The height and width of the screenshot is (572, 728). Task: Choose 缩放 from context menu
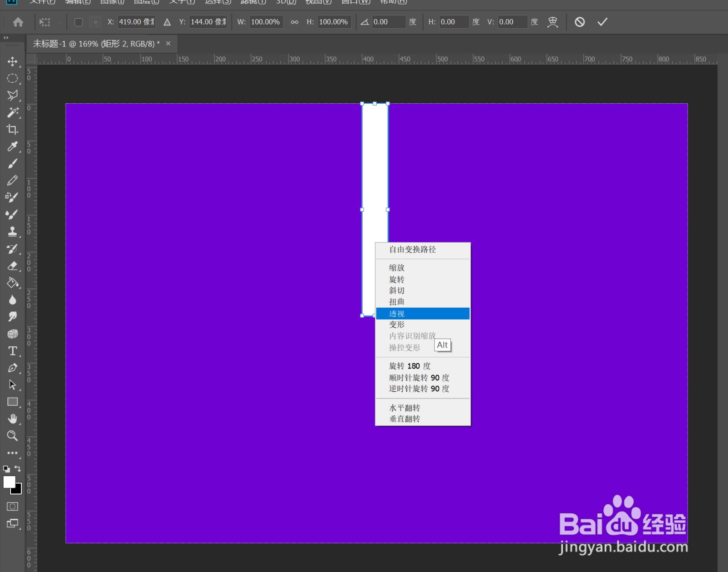[x=423, y=268]
